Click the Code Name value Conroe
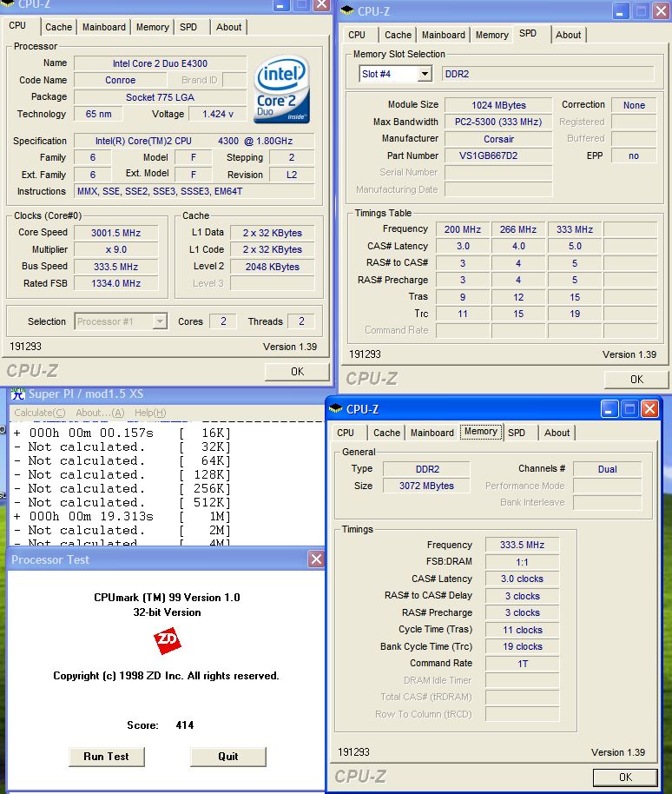The image size is (672, 794). click(121, 80)
